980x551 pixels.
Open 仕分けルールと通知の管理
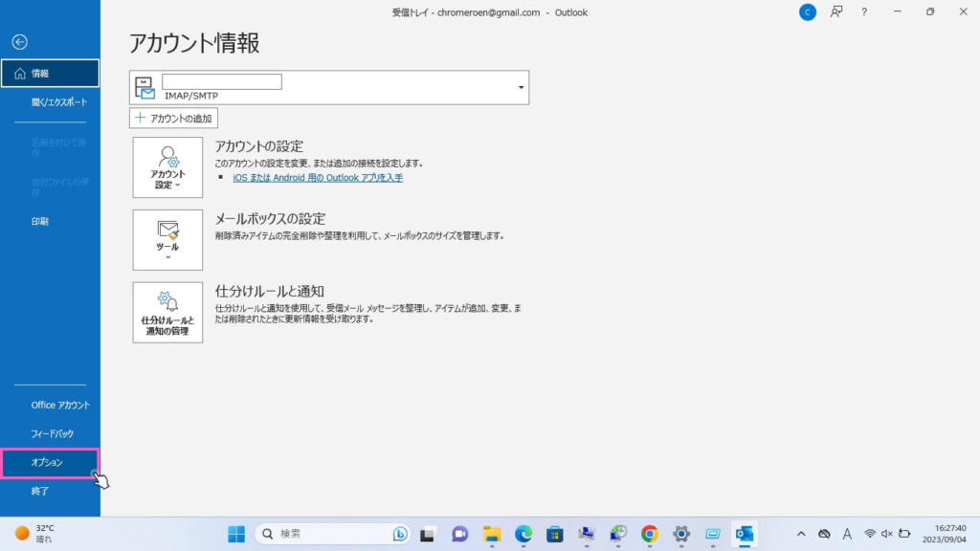click(167, 313)
